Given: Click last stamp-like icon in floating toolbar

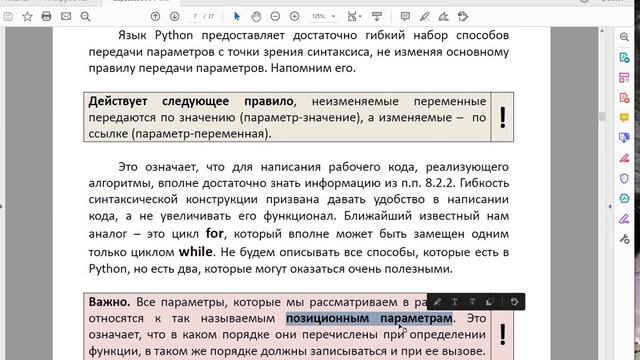Looking at the screenshot, I should (x=514, y=302).
